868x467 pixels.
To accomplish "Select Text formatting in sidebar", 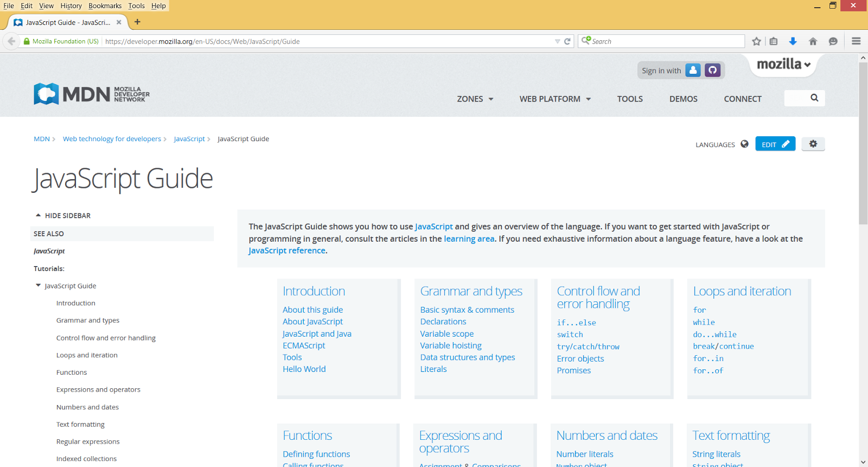I will (x=80, y=424).
